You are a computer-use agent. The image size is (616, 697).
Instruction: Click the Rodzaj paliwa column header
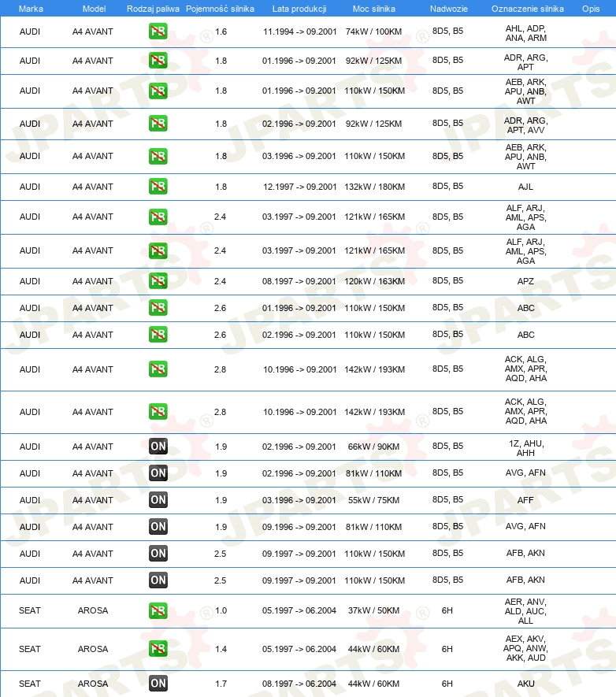click(153, 9)
